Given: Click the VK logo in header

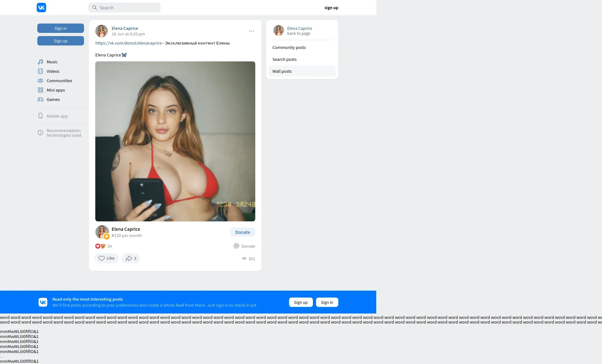Looking at the screenshot, I should click(x=41, y=8).
